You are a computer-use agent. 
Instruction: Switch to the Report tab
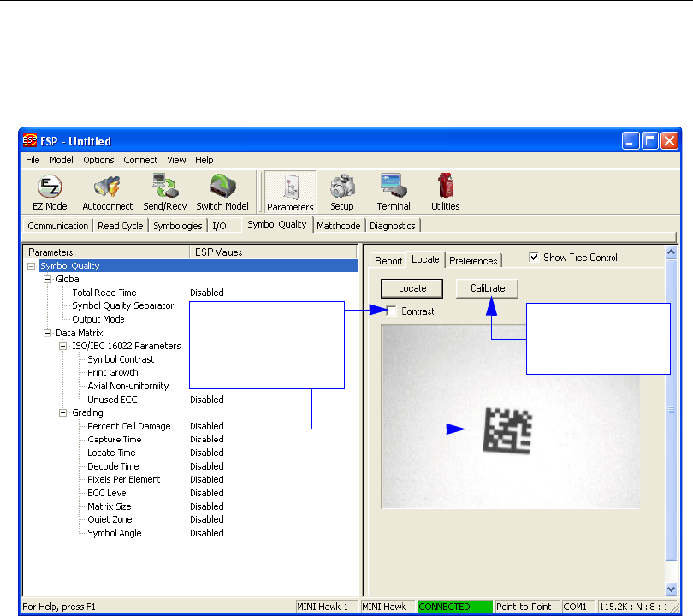(388, 261)
